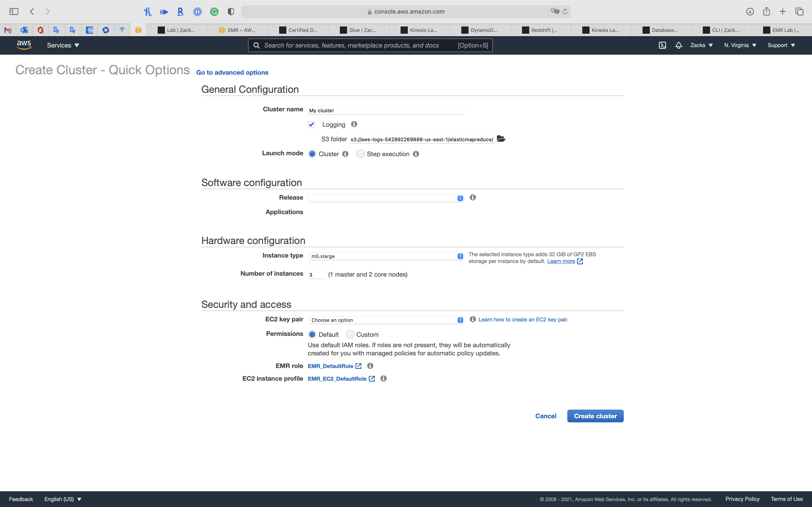The height and width of the screenshot is (507, 812).
Task: Open the Services menu
Action: click(63, 45)
